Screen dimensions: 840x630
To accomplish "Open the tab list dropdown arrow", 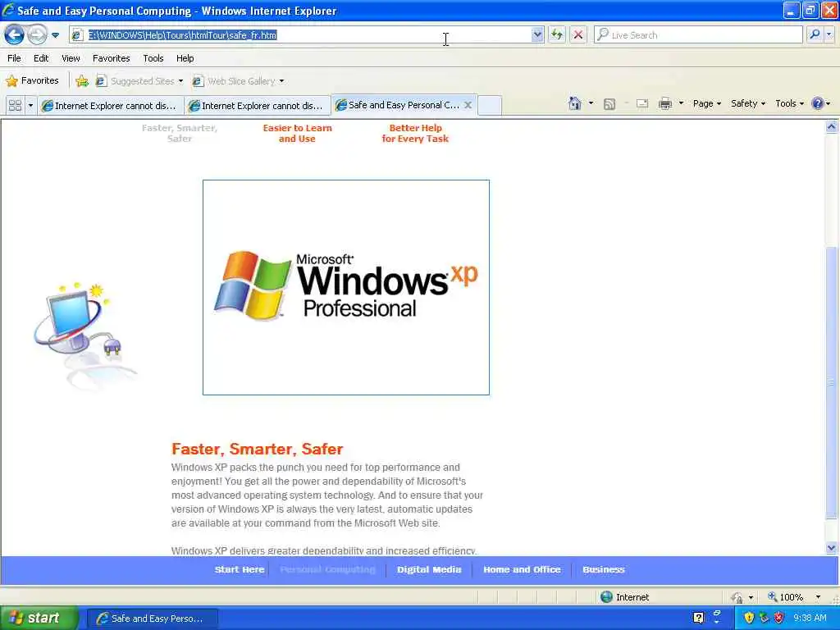I will [30, 106].
